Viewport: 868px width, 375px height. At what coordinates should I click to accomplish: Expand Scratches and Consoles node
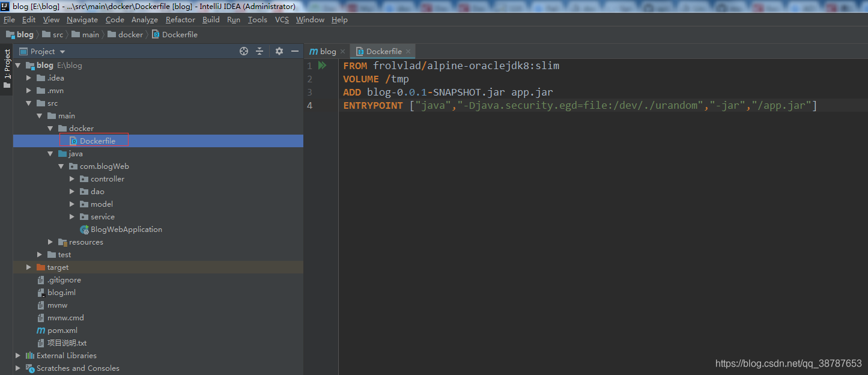pos(18,368)
